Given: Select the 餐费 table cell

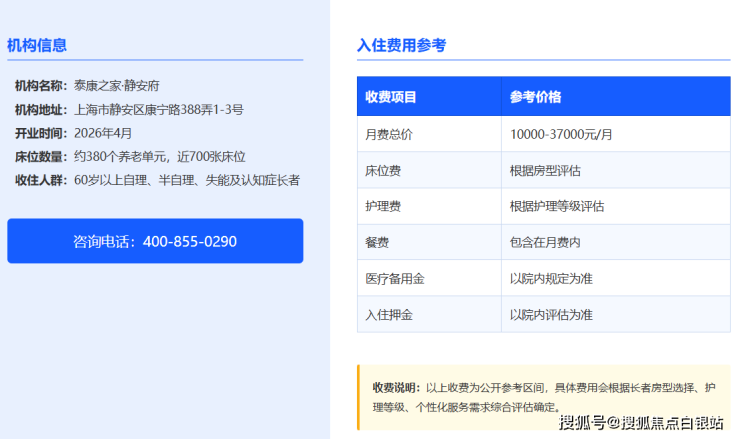Looking at the screenshot, I should click(x=429, y=242).
